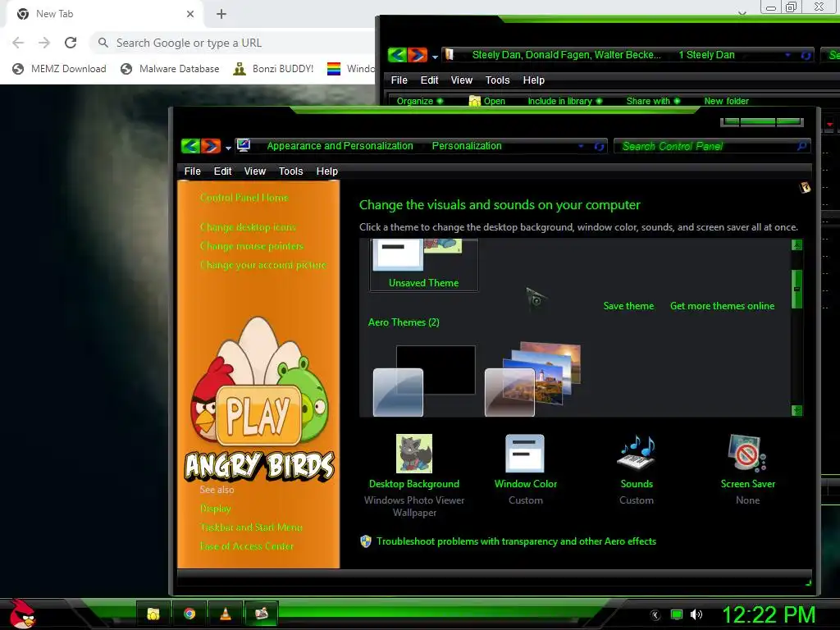The image size is (840, 630).
Task: Go to Control Panel Home
Action: [x=244, y=198]
